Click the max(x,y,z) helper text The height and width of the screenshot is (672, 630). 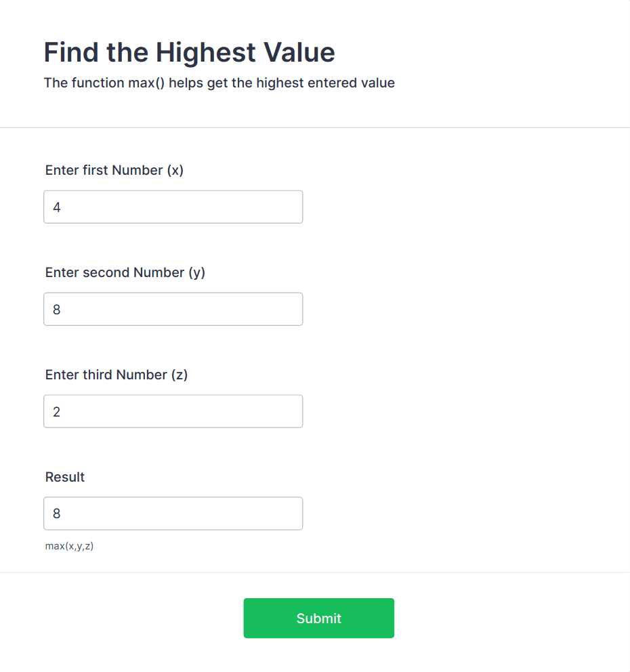[69, 546]
